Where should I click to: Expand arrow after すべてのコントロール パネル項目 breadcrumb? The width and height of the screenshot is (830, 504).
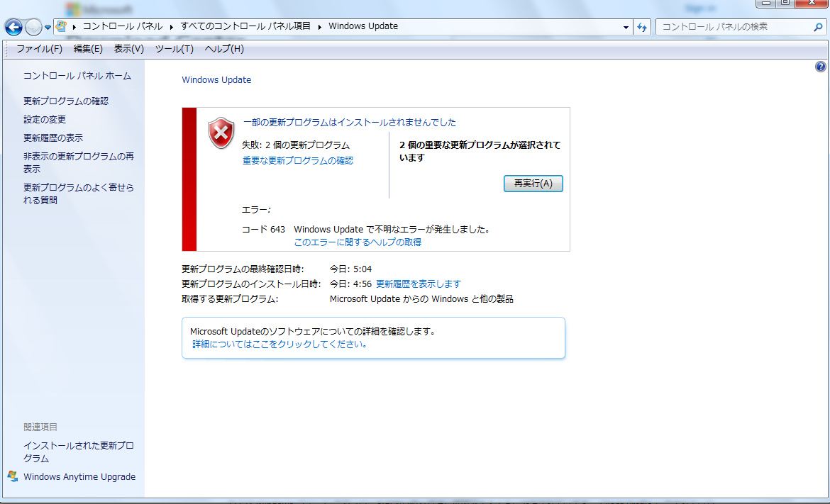click(320, 26)
